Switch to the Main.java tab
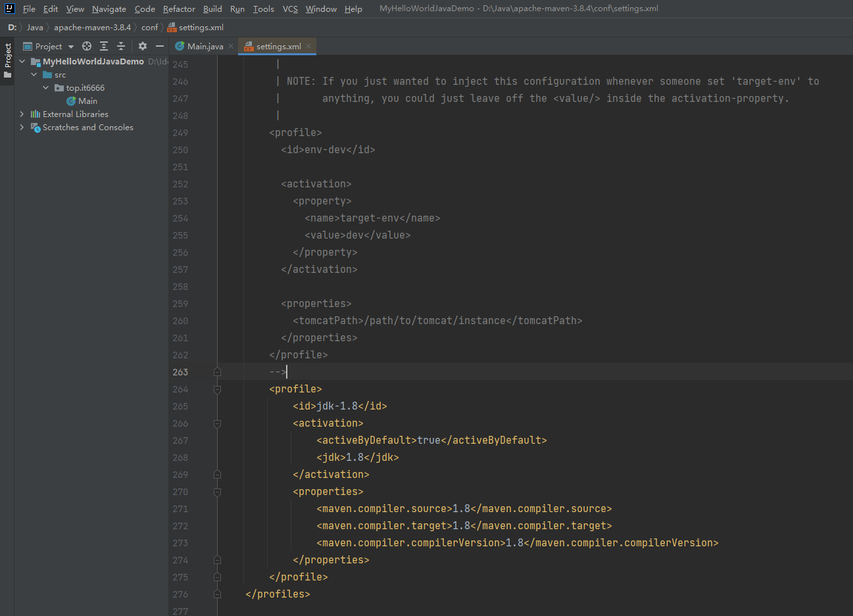 pyautogui.click(x=205, y=46)
